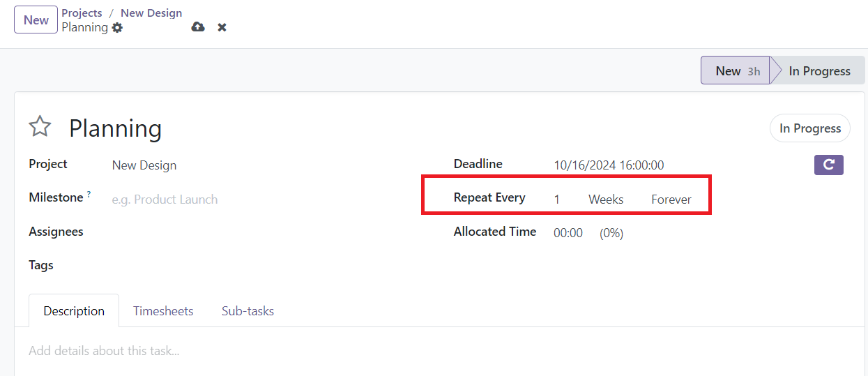This screenshot has height=376, width=868.
Task: Select the Description tab
Action: pyautogui.click(x=74, y=311)
